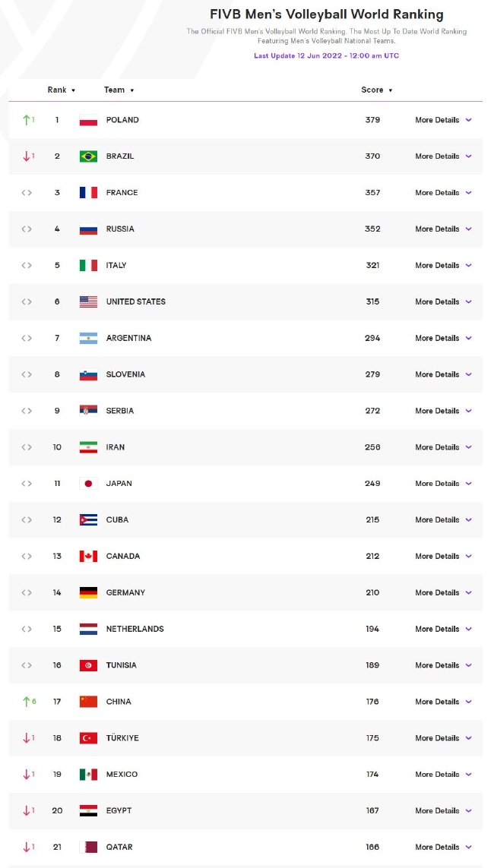Click the green up arrow beside China
The height and width of the screenshot is (868, 494).
pos(26,702)
